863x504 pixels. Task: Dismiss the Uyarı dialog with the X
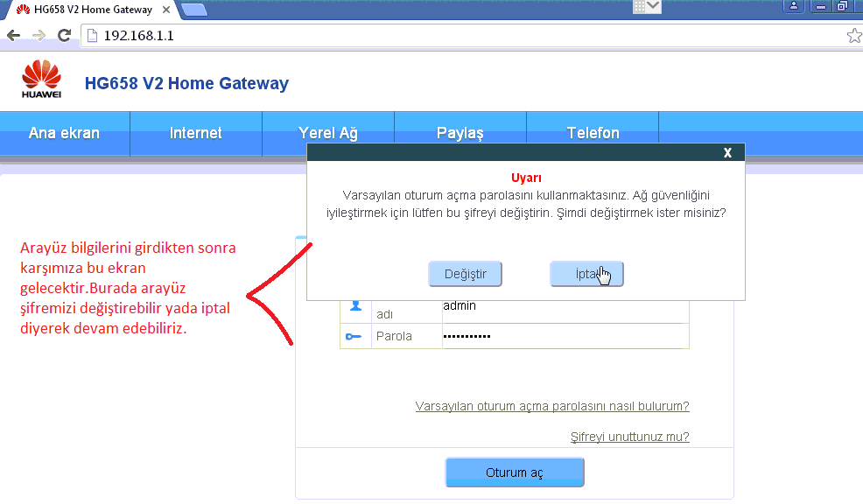click(x=727, y=152)
